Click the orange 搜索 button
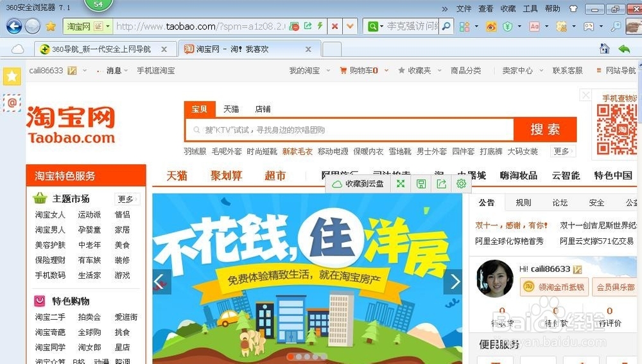Viewport: 642px width, 364px height. pos(545,130)
